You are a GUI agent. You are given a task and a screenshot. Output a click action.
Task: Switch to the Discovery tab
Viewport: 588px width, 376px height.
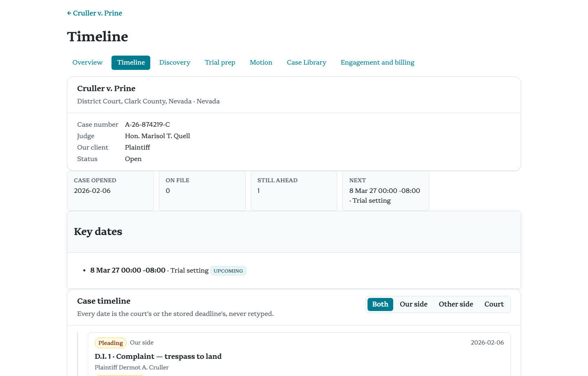175,63
